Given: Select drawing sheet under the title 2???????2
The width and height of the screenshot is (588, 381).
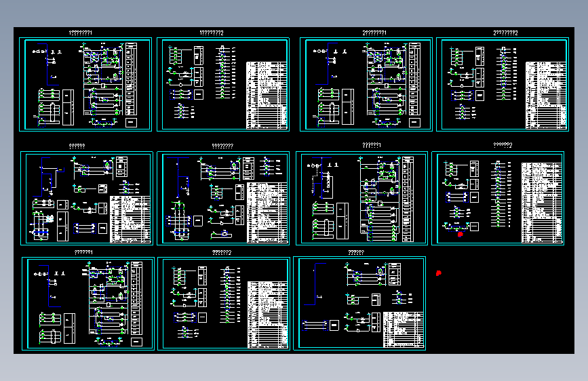Looking at the screenshot, I should pos(503,84).
